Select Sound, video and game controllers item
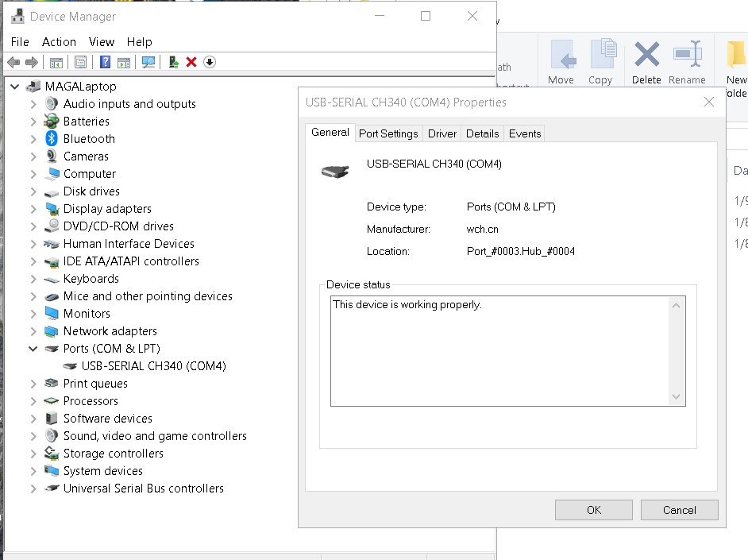748x560 pixels. 155,436
